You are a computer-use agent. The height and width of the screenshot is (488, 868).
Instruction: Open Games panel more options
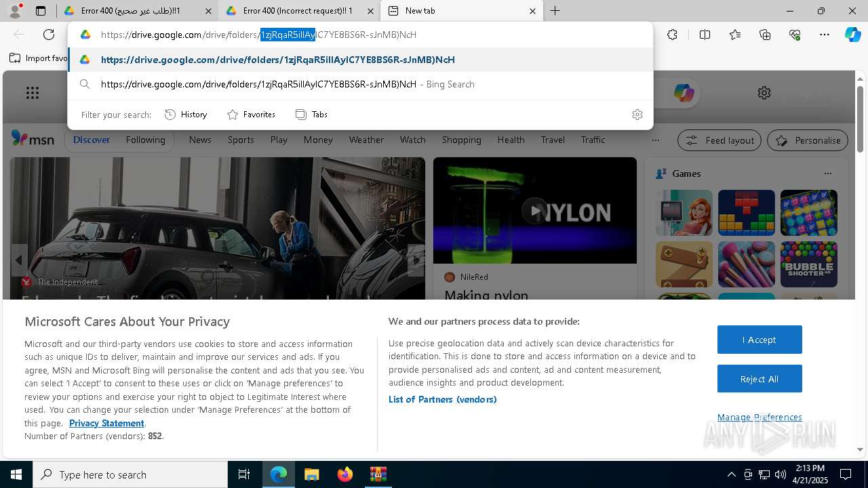click(x=827, y=174)
